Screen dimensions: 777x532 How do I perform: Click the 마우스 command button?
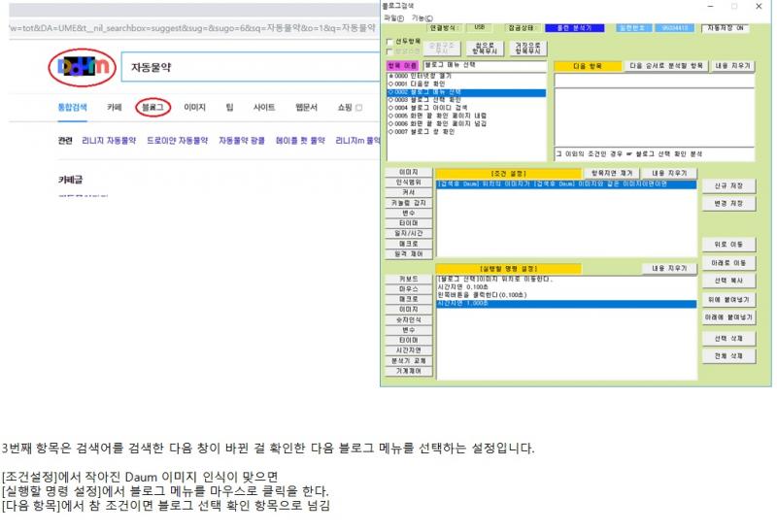[x=408, y=289]
